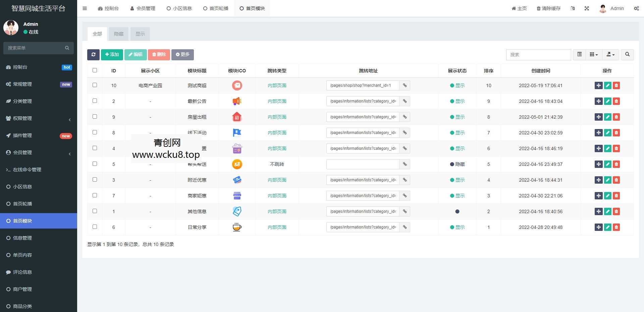Open the settings gear at top right
Viewport: 644px width, 312px height.
(x=636, y=8)
